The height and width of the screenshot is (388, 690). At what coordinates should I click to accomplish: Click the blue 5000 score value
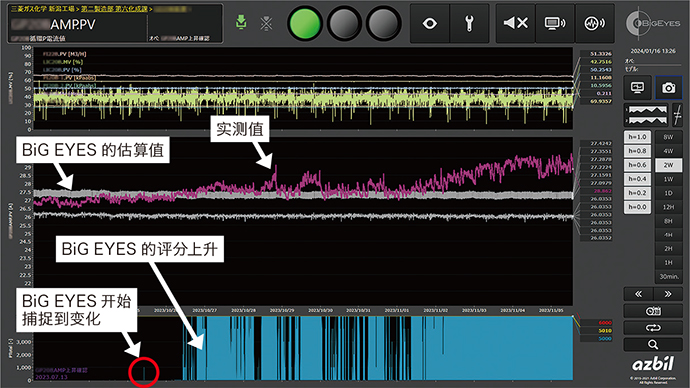(x=605, y=338)
